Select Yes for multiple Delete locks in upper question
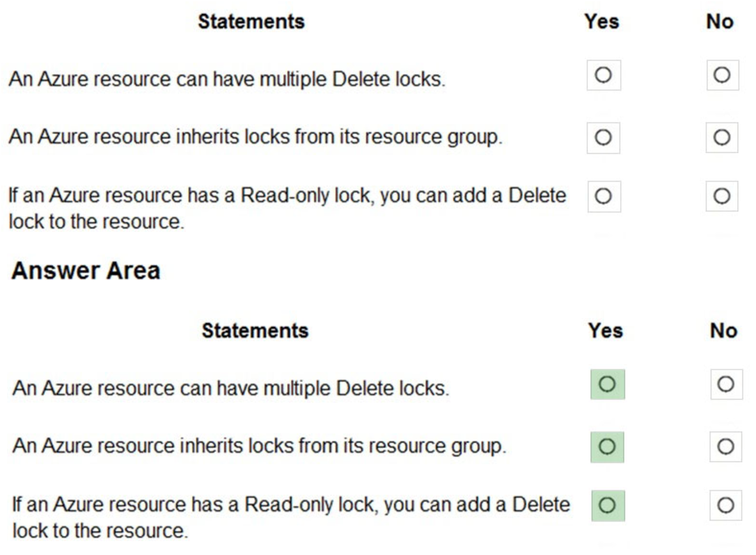The height and width of the screenshot is (555, 756). pyautogui.click(x=603, y=76)
